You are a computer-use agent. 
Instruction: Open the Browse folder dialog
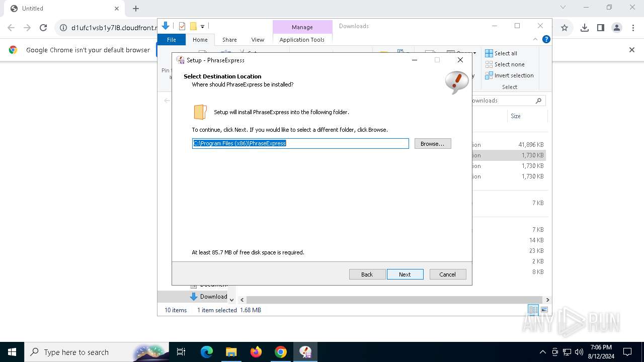tap(433, 144)
